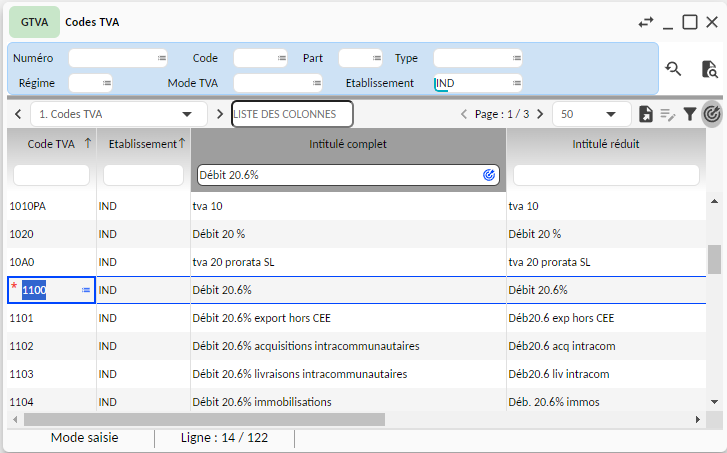
Task: Click the GTVA module button
Action: point(33,21)
